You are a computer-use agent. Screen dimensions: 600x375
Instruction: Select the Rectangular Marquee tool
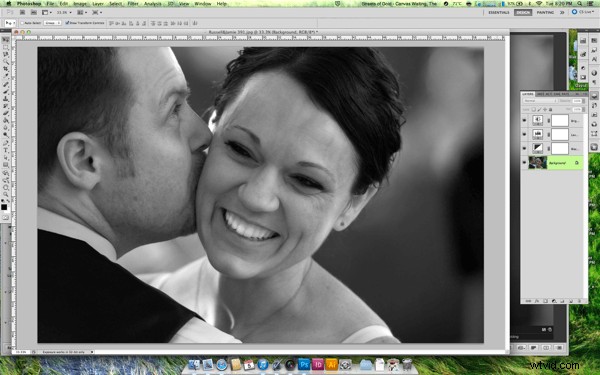5,47
